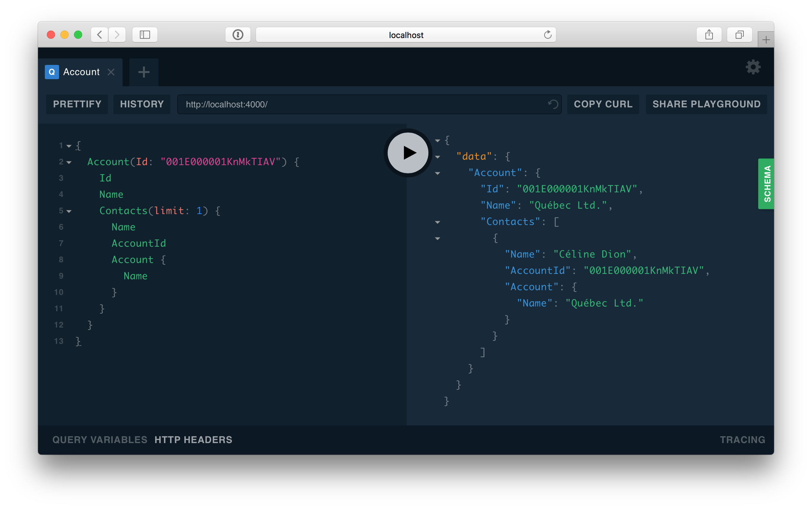Toggle the Safari sidebar
812x509 pixels.
145,35
